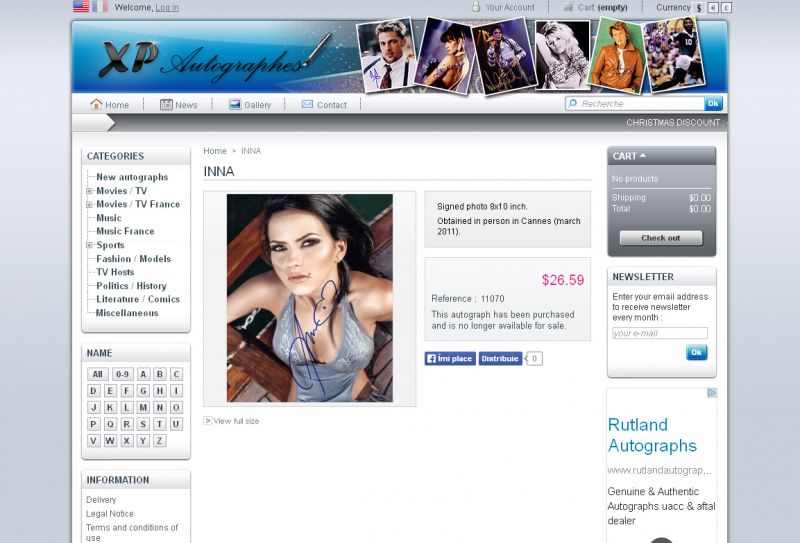
Task: Expand the Movies / TV category
Action: pos(89,191)
